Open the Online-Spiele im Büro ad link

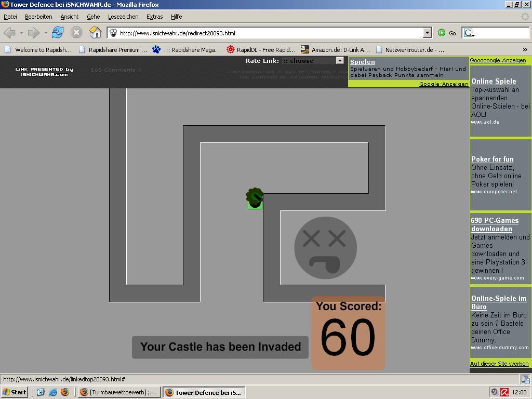coord(499,303)
